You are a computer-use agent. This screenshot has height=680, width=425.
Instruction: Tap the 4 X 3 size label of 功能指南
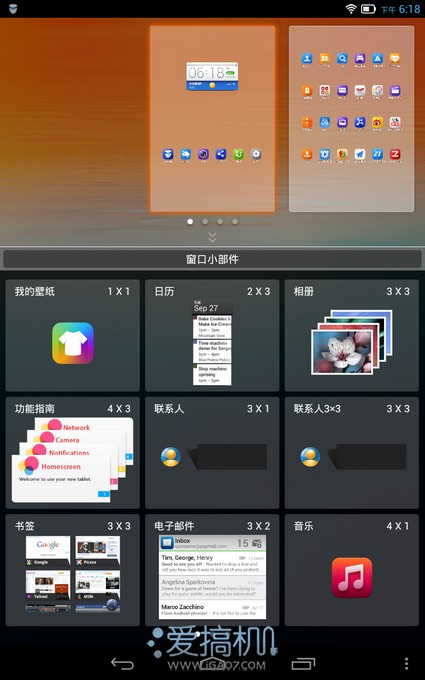point(119,409)
